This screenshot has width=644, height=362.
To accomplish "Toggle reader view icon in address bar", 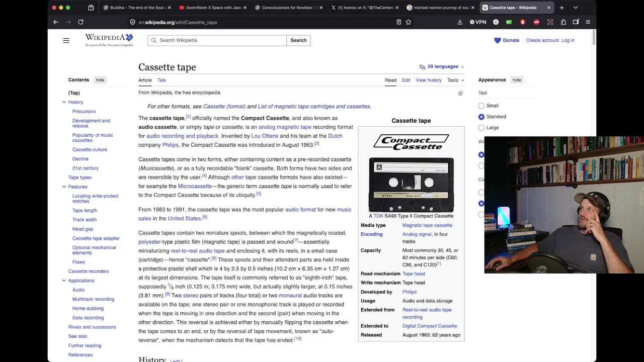I will tap(398, 22).
